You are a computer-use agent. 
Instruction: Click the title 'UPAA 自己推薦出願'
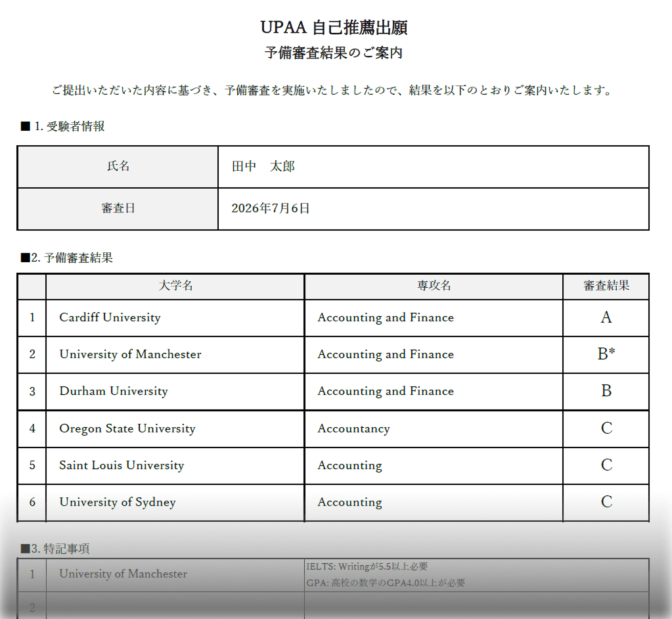[x=334, y=28]
